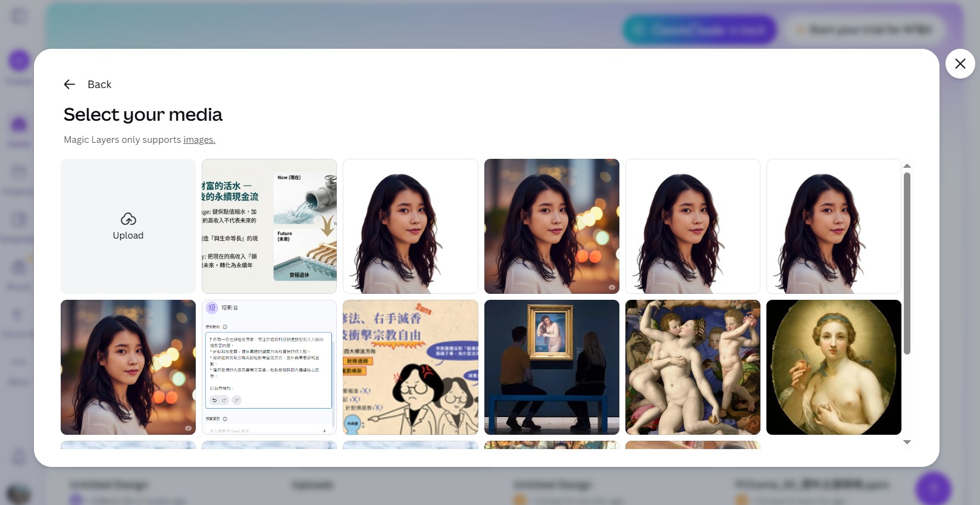Select the bokeh portrait beside the 短影音 screenshot
Screen dimensions: 980x505
128,367
